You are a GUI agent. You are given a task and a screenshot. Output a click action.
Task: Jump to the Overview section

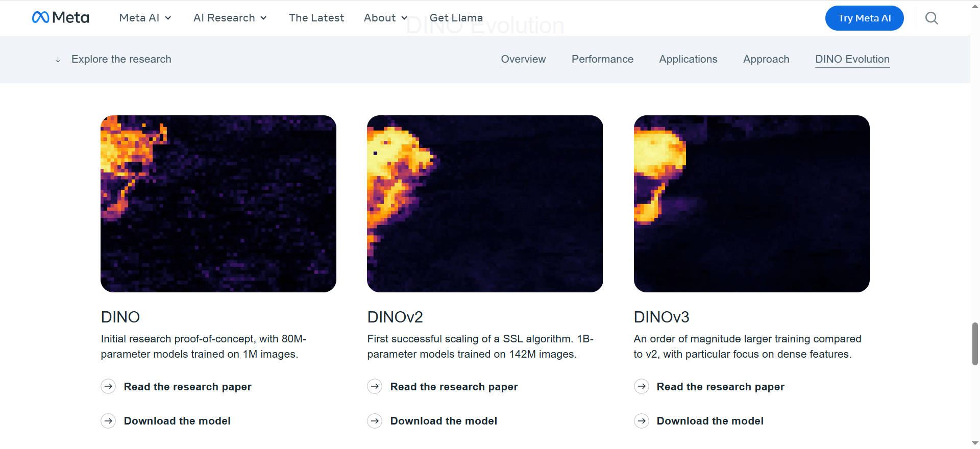click(523, 59)
